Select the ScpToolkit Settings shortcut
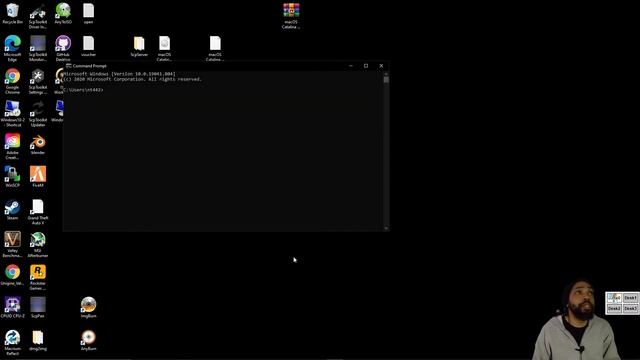Viewport: 640px width, 360px height. pyautogui.click(x=38, y=81)
